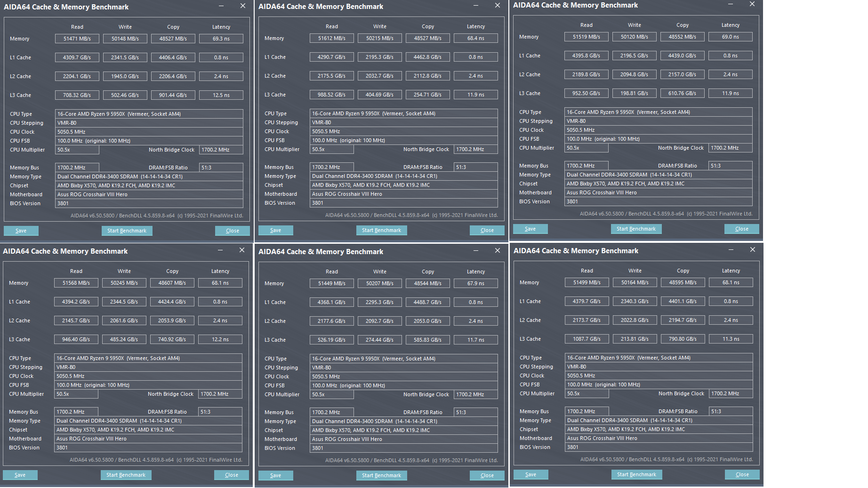
Task: Select the 12.5 ns L3 latency value
Action: click(221, 95)
